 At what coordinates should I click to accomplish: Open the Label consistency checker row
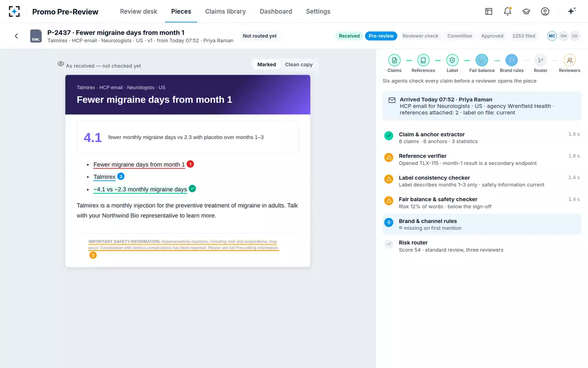coord(482,181)
